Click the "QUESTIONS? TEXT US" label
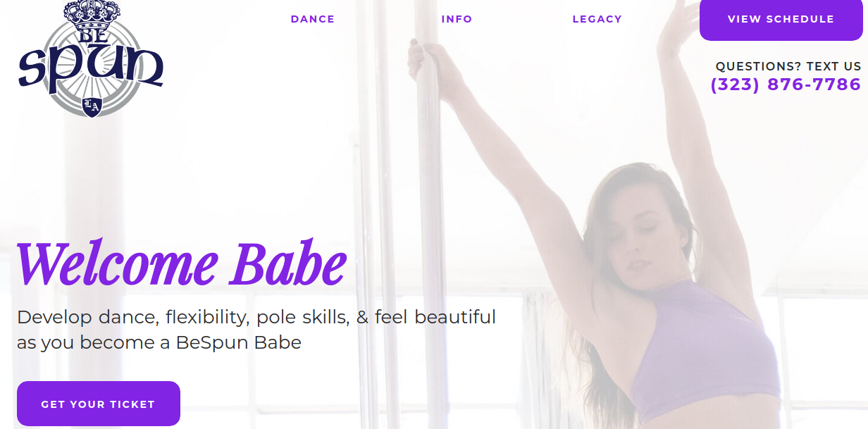Viewport: 868px width, 429px height. [788, 66]
